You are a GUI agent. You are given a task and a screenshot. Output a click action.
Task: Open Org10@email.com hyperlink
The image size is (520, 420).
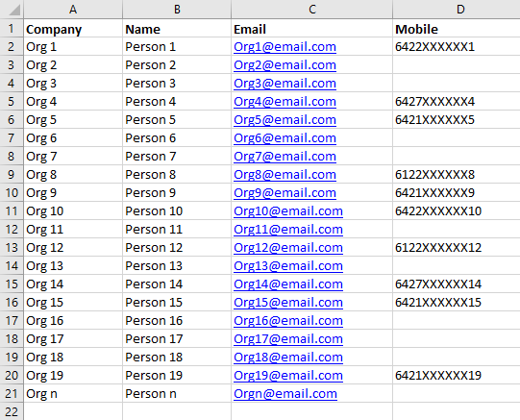(288, 211)
